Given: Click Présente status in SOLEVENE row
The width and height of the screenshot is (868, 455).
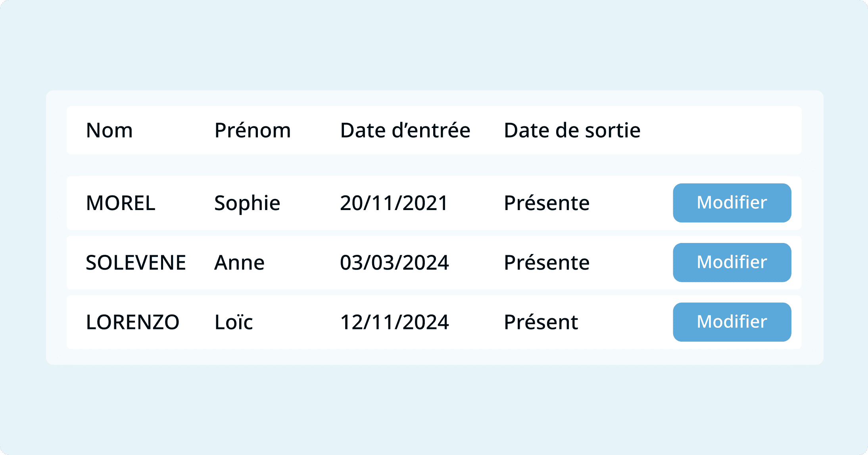Looking at the screenshot, I should [x=547, y=262].
